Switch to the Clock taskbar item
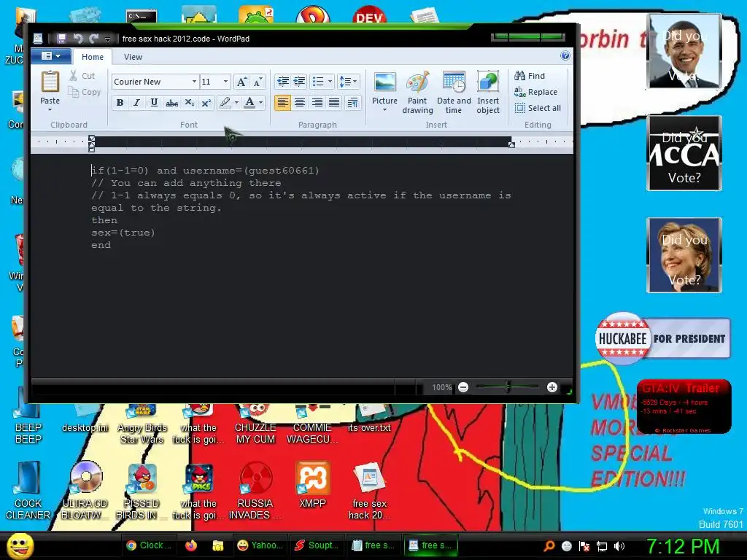Screen dimensions: 747x560 point(149,545)
